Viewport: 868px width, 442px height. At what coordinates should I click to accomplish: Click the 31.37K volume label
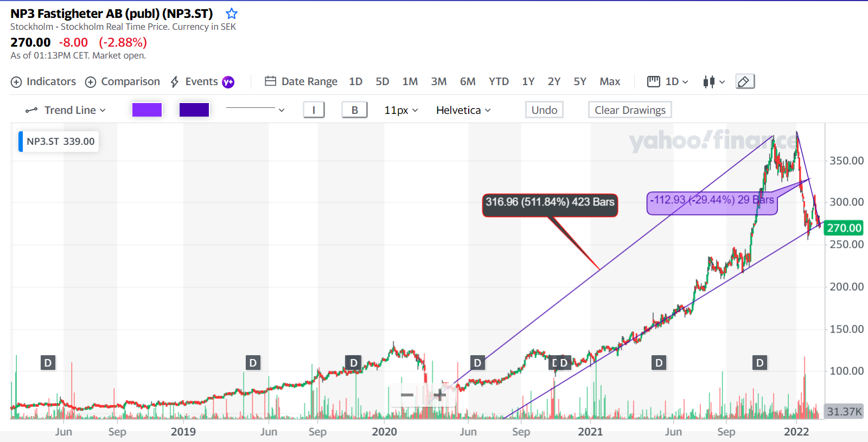pyautogui.click(x=844, y=412)
